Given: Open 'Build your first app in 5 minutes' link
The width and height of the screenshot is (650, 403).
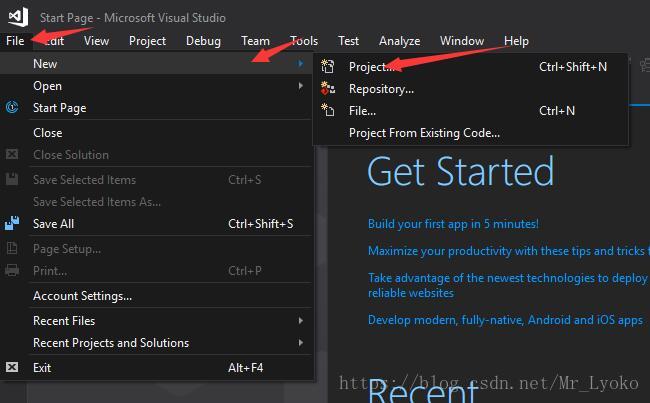Looking at the screenshot, I should (453, 224).
